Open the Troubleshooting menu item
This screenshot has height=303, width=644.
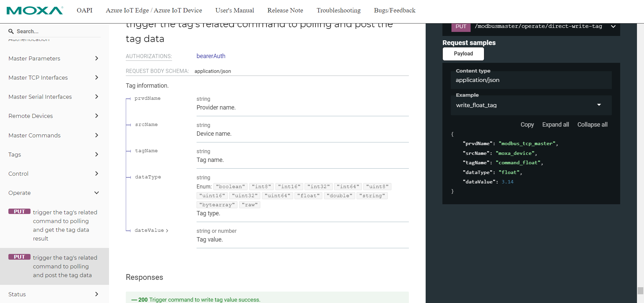tap(338, 10)
